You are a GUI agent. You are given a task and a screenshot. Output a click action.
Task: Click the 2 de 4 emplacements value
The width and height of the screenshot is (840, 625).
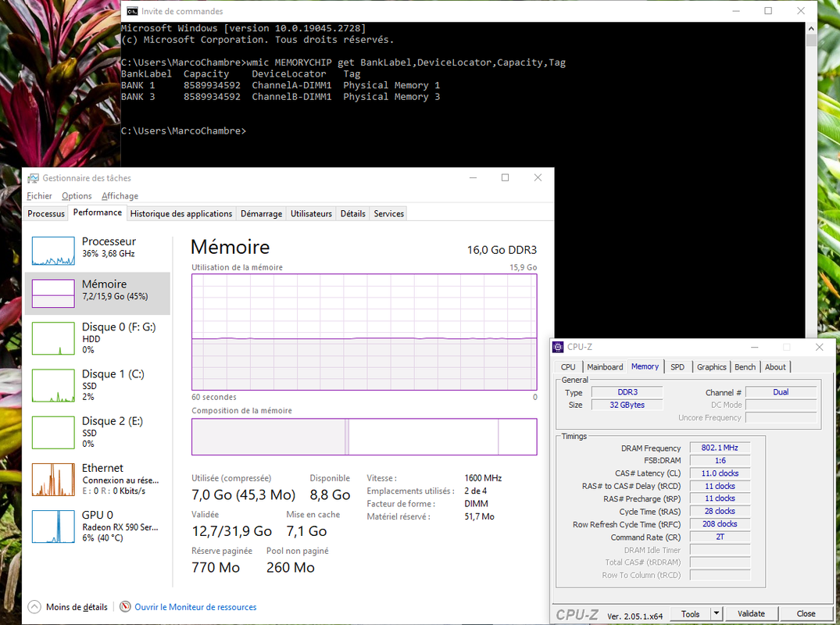tap(475, 491)
